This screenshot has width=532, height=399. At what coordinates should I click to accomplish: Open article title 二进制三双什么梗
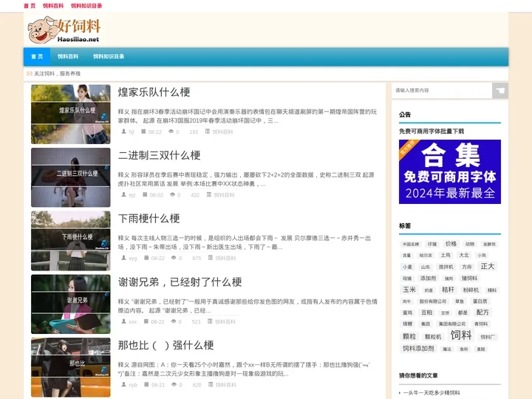point(159,155)
